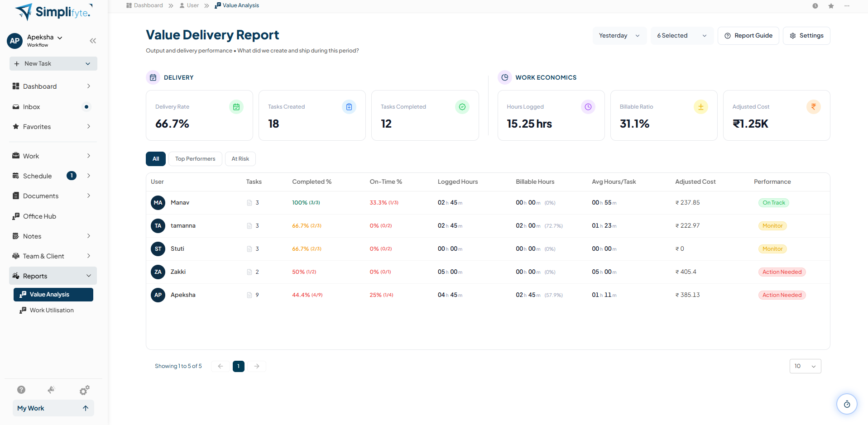Open the Yesterday date range dropdown

pos(619,36)
